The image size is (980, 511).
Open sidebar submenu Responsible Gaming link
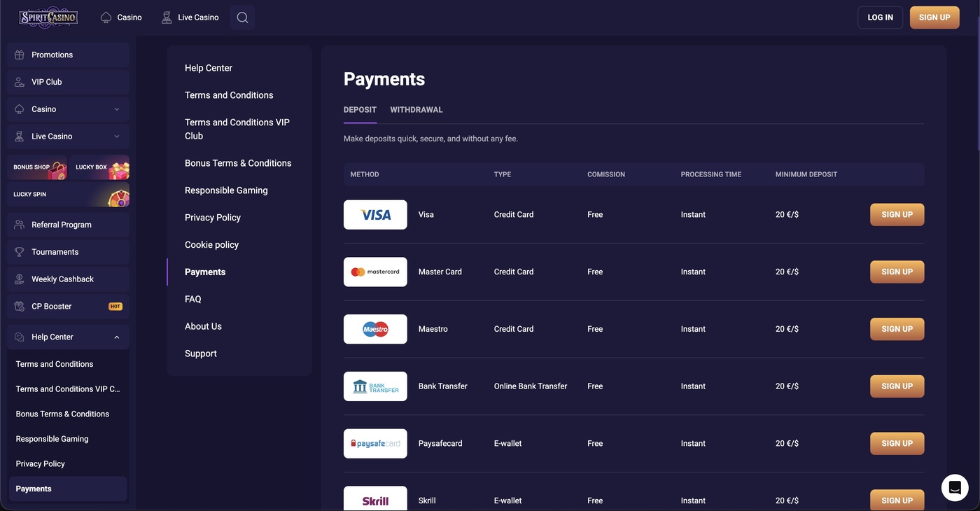click(x=52, y=439)
